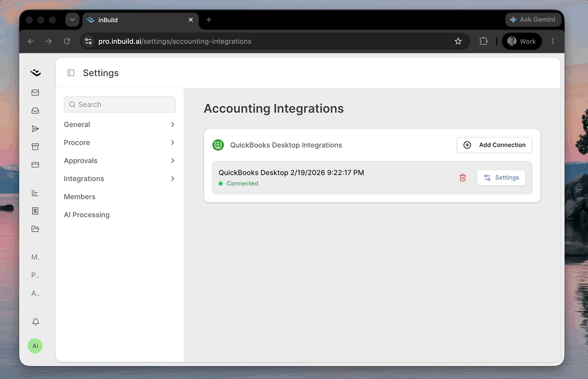Click the Accounting Integrations page title
The image size is (588, 379).
[x=274, y=108]
